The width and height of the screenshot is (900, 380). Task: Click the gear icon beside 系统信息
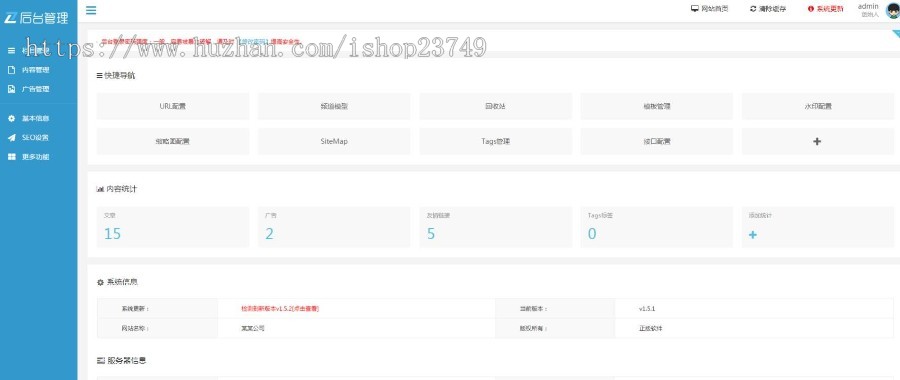tap(100, 282)
